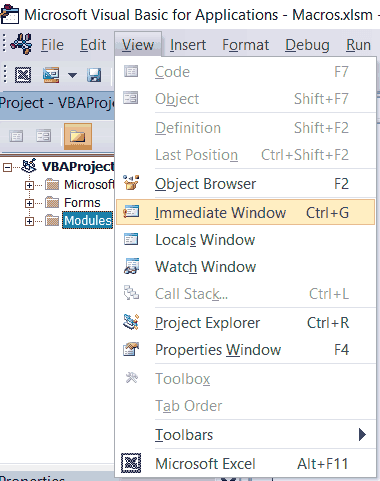Open the Object Browser
The width and height of the screenshot is (380, 481).
245,184
